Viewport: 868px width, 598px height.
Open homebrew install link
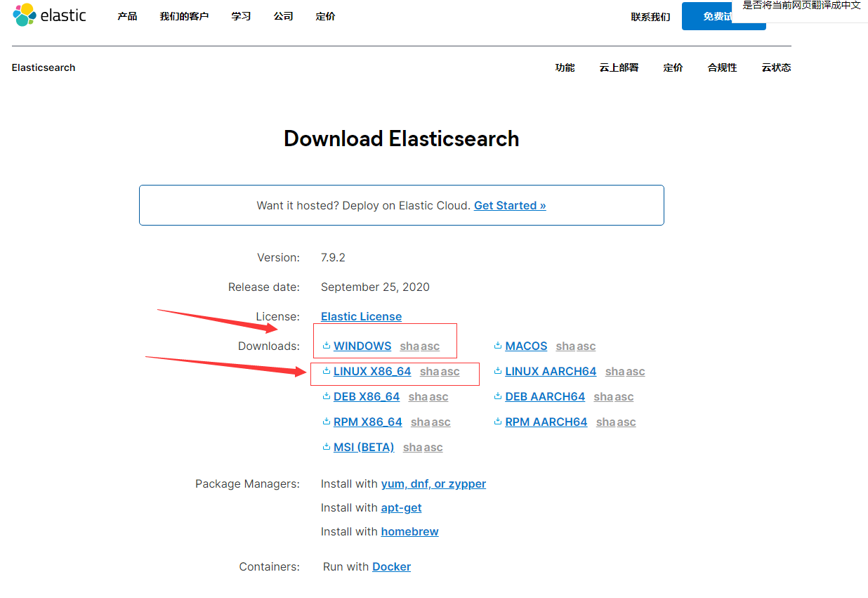coord(409,531)
